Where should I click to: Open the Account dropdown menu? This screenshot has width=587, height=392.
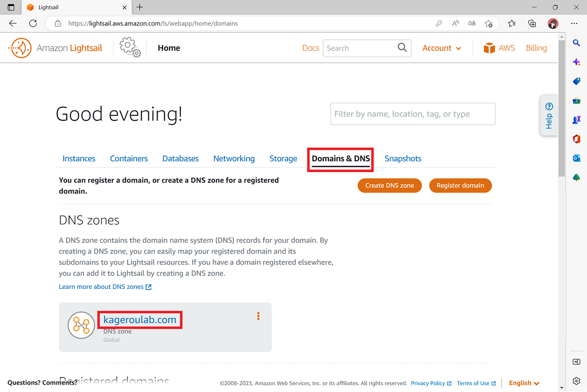point(441,48)
